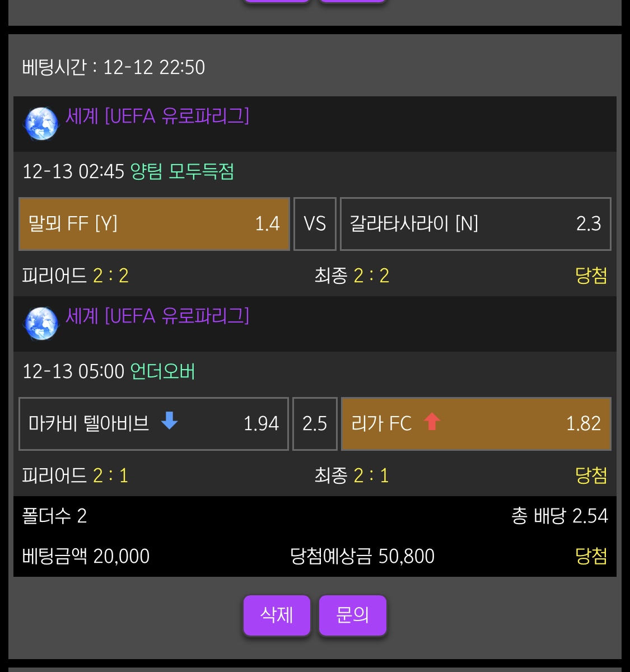
Task: Select the 마카비 텔아비브 under option at 1.94
Action: tap(153, 424)
